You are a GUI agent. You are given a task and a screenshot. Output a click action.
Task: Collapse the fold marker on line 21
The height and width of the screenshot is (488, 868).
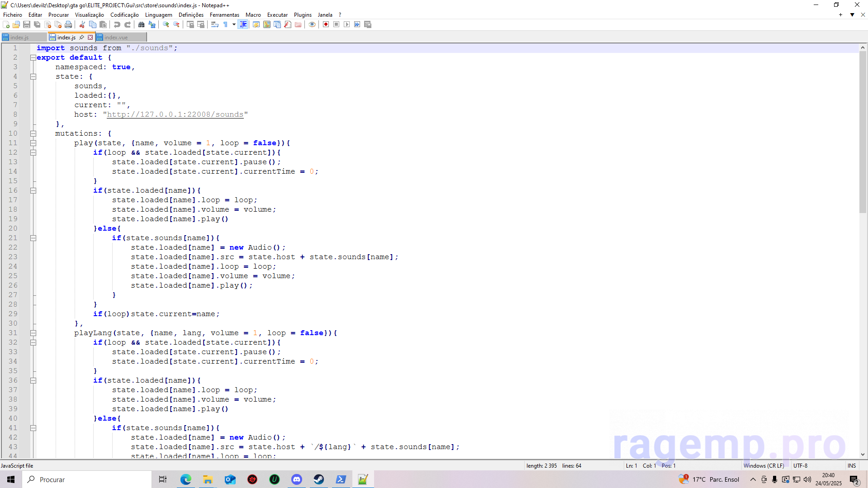pos(33,238)
